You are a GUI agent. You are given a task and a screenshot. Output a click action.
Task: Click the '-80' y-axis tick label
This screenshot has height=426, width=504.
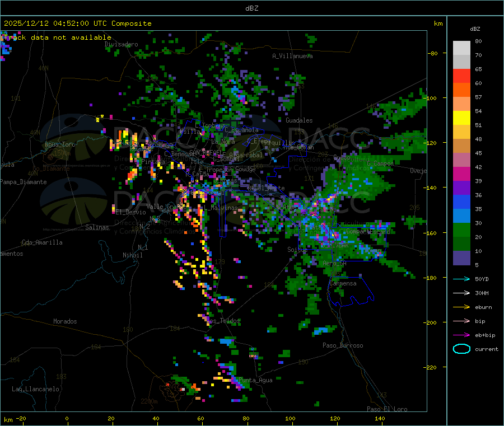[x=433, y=53]
